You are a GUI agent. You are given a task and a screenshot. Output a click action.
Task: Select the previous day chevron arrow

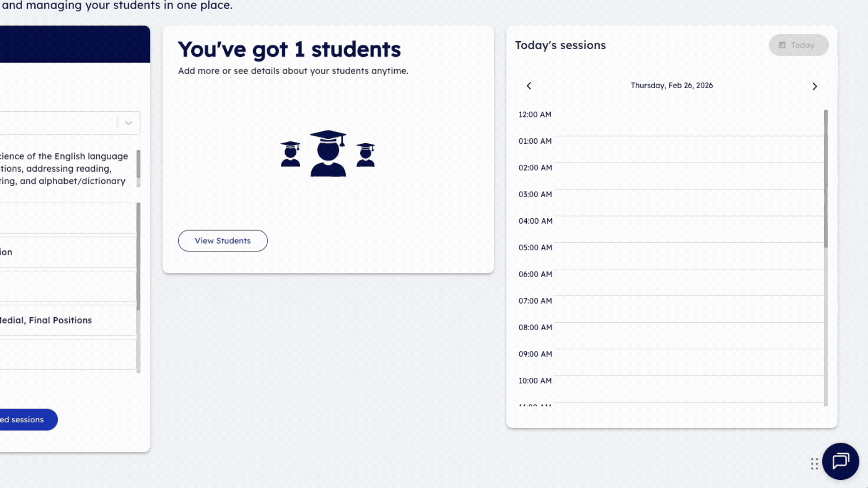(529, 86)
